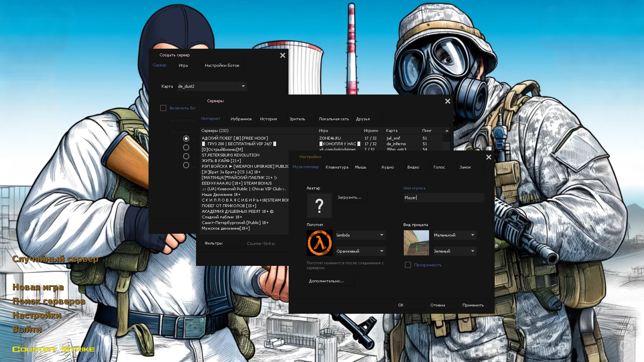
Task: Expand the Маленький crosshair size dropdown
Action: pos(454,235)
